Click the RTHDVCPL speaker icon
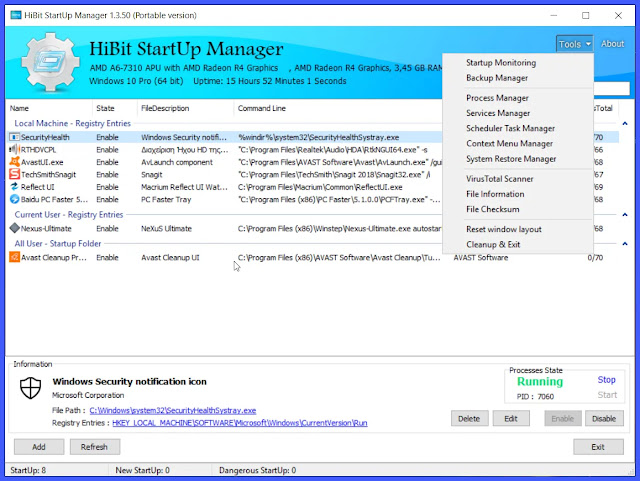640x481 pixels. pos(14,149)
